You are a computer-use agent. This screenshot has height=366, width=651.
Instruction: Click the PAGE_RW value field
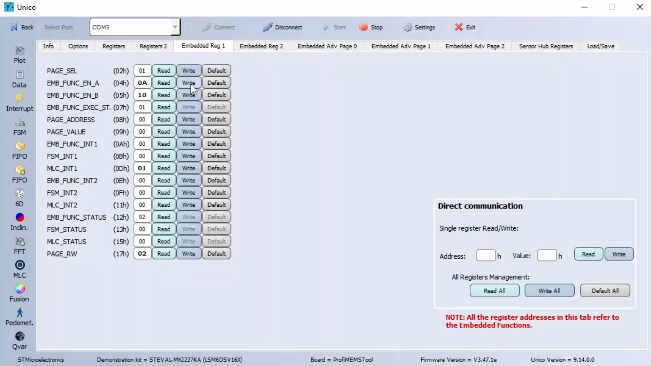click(142, 254)
